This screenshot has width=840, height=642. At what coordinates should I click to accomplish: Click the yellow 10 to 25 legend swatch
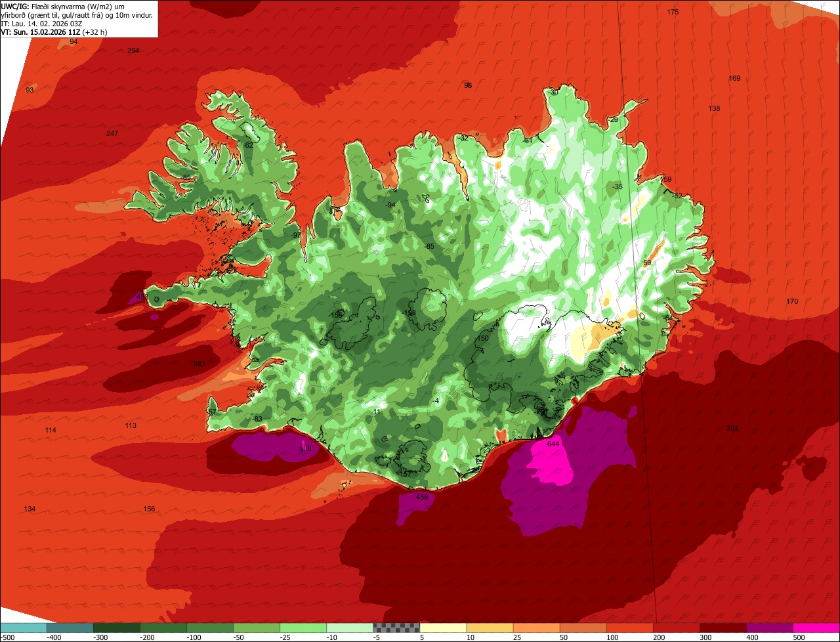490,628
